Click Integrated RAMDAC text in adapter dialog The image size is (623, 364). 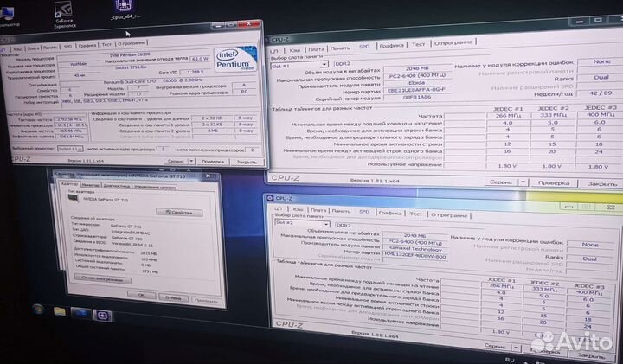click(x=130, y=233)
